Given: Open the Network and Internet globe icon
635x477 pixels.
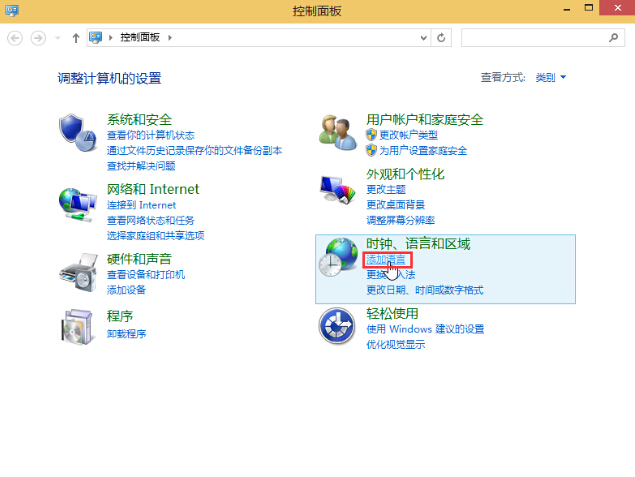Looking at the screenshot, I should point(77,204).
